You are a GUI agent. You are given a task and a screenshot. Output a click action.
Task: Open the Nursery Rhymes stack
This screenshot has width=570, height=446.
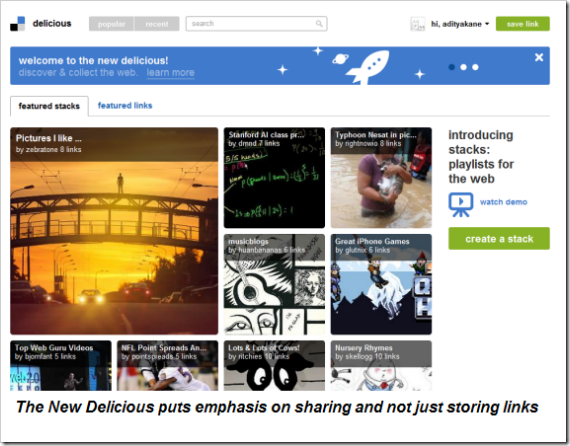point(381,366)
